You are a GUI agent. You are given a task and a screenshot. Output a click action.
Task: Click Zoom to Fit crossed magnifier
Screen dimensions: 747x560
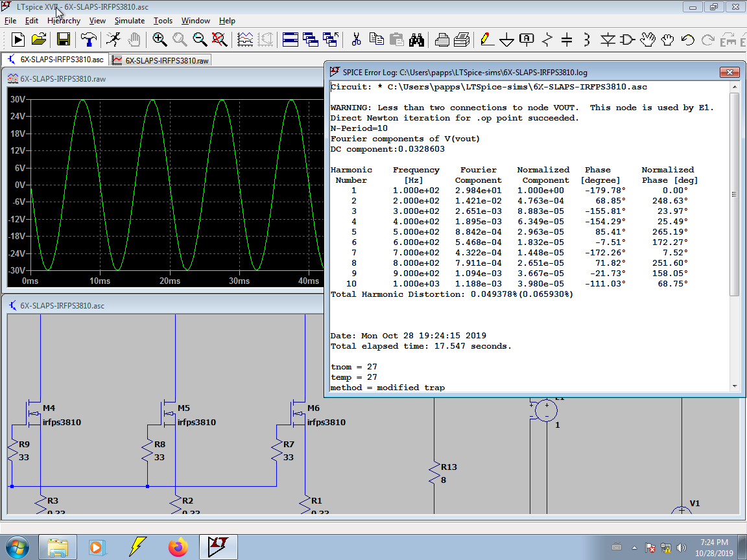[220, 40]
